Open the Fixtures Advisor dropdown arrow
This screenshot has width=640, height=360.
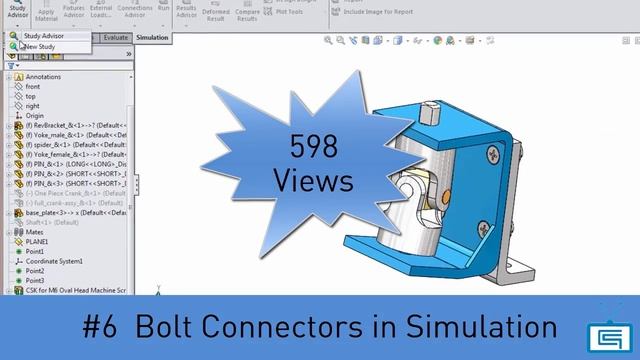74,26
